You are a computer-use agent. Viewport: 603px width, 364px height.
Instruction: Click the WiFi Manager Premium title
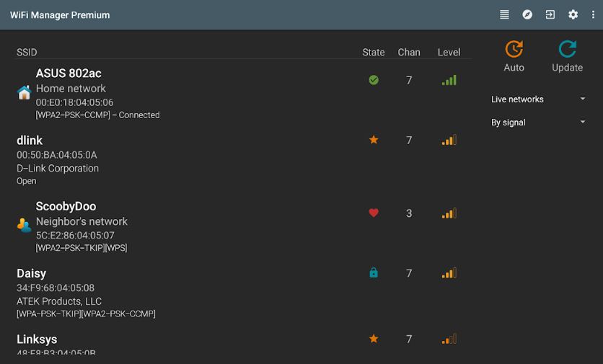60,15
